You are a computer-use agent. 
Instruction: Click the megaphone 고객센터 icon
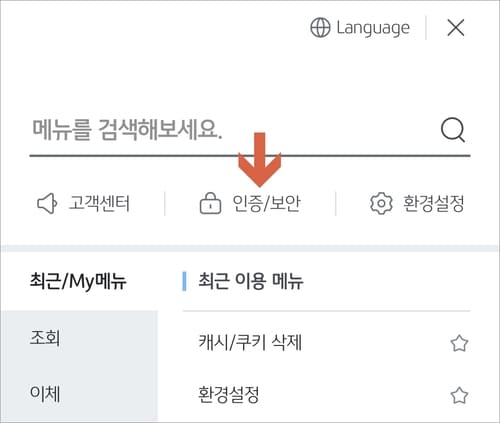click(x=47, y=203)
